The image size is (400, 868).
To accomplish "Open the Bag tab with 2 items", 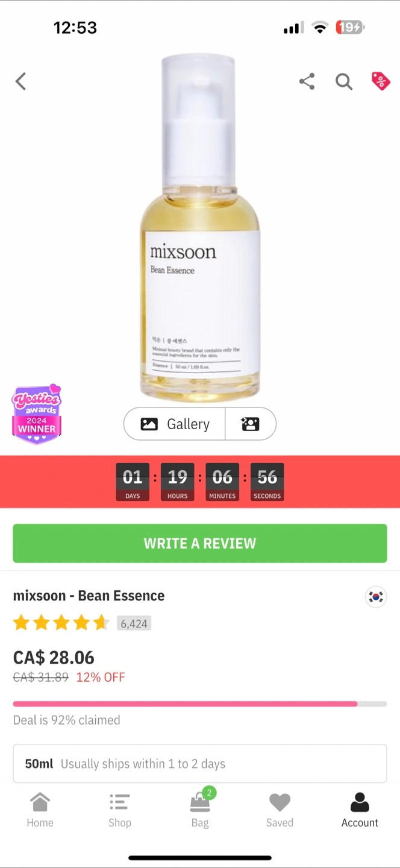I will coord(200,809).
